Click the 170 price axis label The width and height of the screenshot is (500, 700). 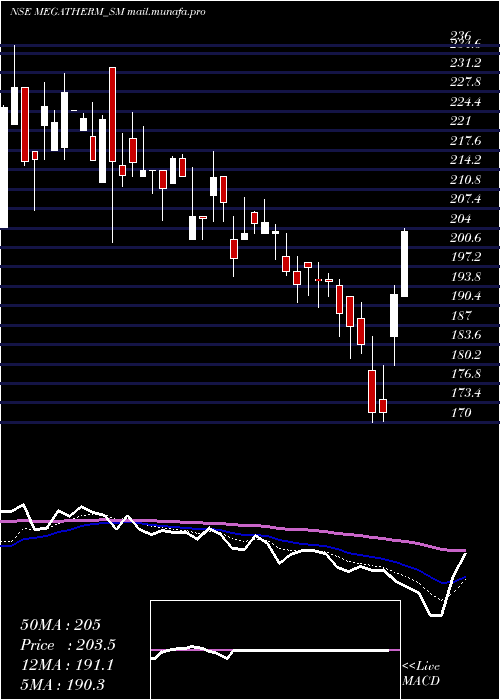pos(461,412)
